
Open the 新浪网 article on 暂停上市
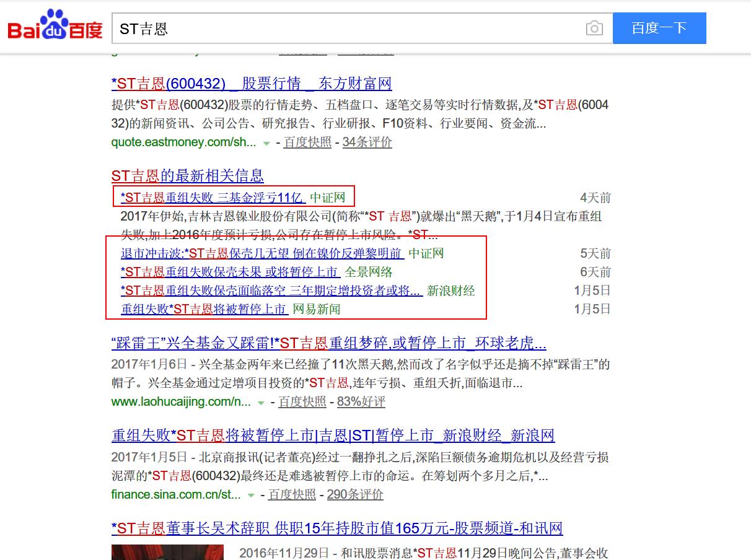point(330,436)
